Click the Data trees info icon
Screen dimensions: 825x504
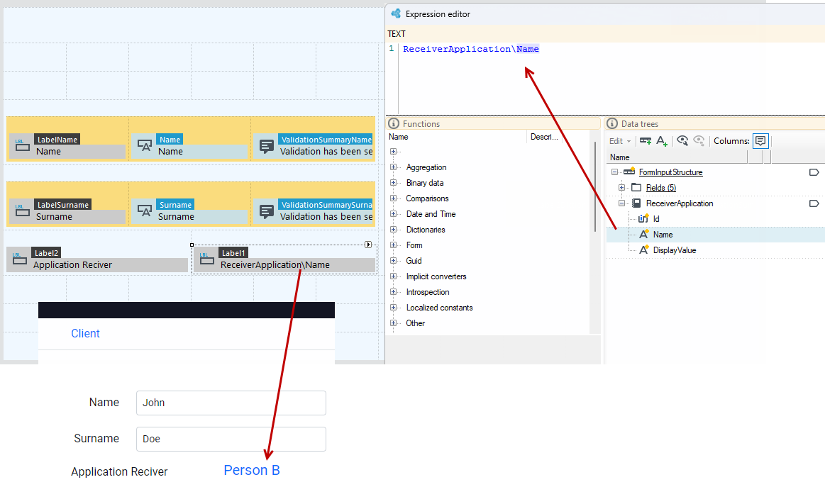pos(612,123)
